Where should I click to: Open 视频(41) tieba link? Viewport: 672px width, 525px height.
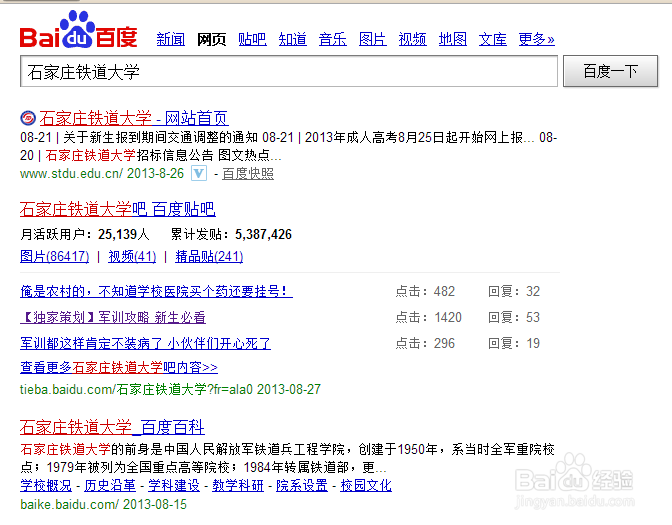click(132, 256)
